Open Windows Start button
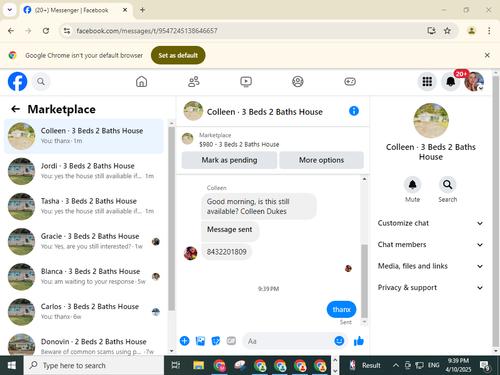The image size is (500, 375). coord(12,365)
